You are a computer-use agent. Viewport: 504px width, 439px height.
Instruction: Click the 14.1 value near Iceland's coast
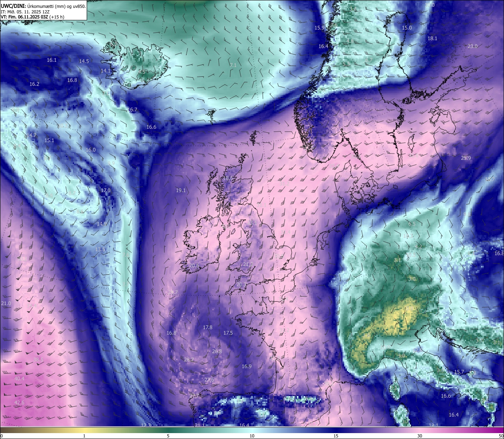pyautogui.click(x=106, y=71)
